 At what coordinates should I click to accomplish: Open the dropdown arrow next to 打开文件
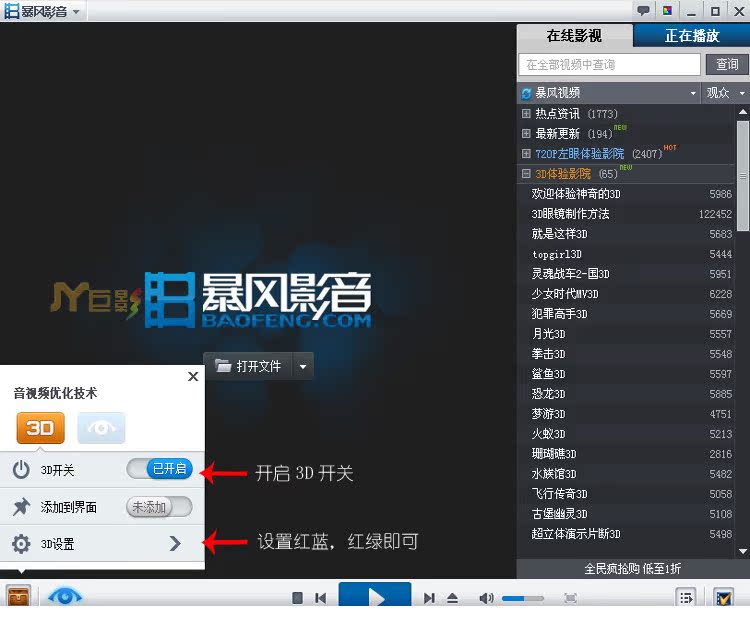click(303, 366)
